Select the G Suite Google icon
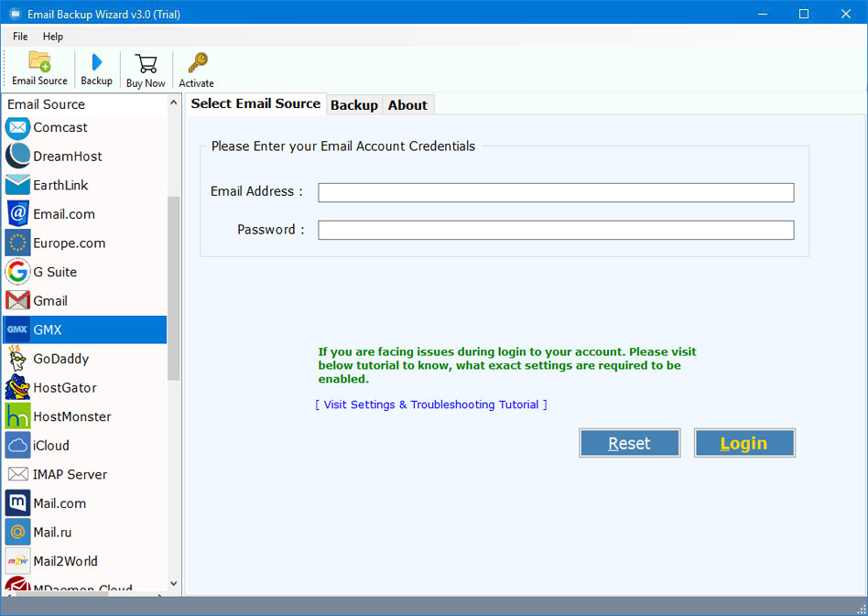The width and height of the screenshot is (868, 616). tap(17, 272)
